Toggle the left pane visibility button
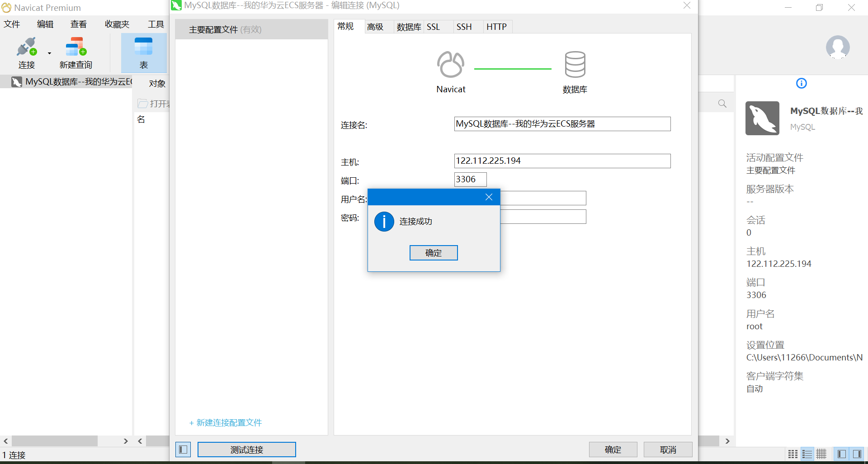The width and height of the screenshot is (868, 464). (x=841, y=454)
